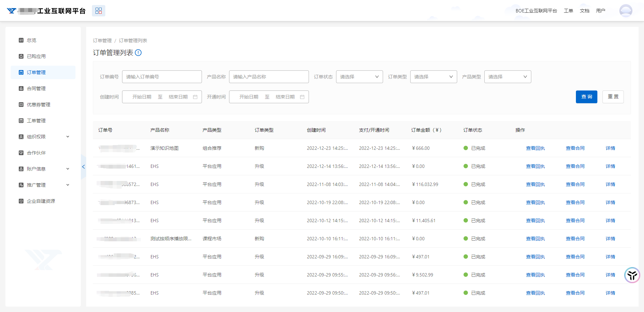This screenshot has width=644, height=312.
Task: Click 开通时间 end date field
Action: (x=285, y=97)
